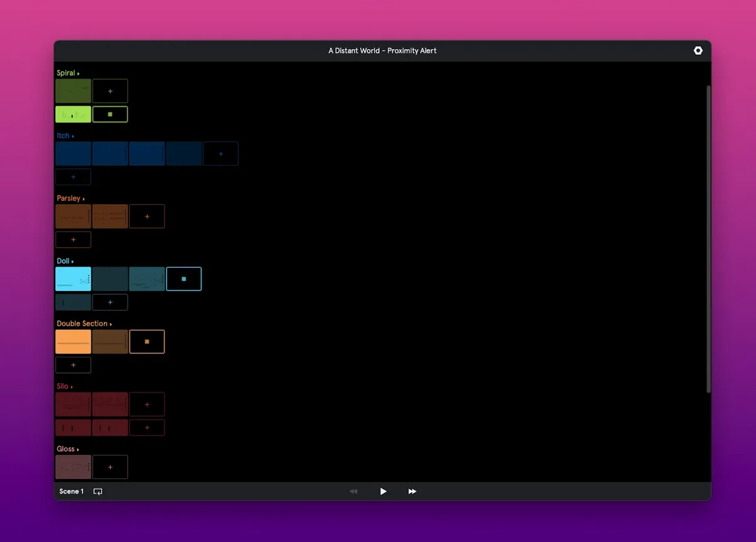Expand the Spiral track options arrow
This screenshot has height=542, width=756.
[x=78, y=74]
